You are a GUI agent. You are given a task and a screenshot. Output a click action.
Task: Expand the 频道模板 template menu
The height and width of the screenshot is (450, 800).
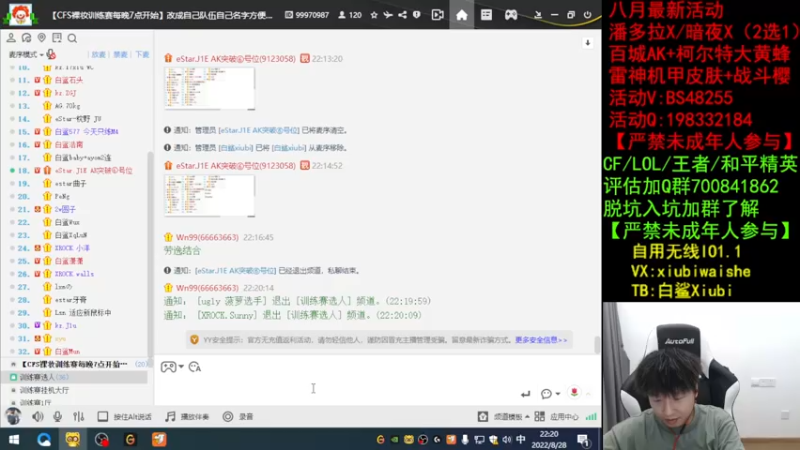pos(504,417)
